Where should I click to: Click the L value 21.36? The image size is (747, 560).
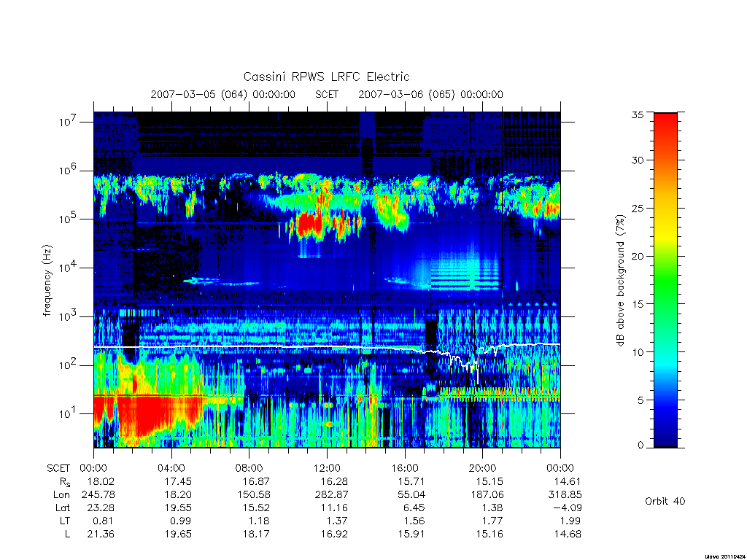pyautogui.click(x=101, y=534)
